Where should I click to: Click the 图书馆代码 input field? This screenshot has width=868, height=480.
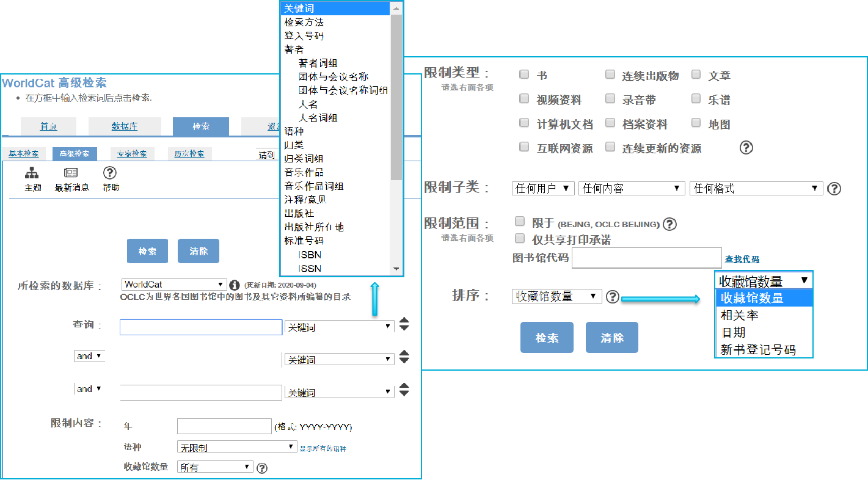click(x=647, y=258)
